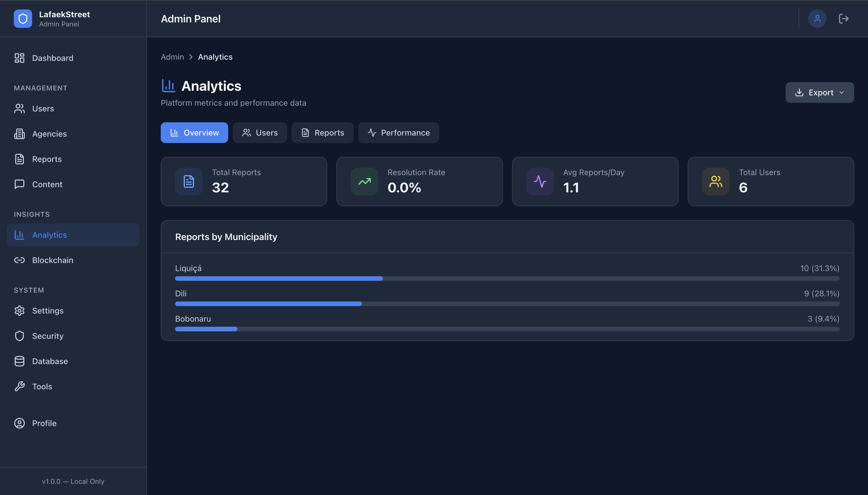
Task: Click the Security shield icon
Action: pos(19,336)
